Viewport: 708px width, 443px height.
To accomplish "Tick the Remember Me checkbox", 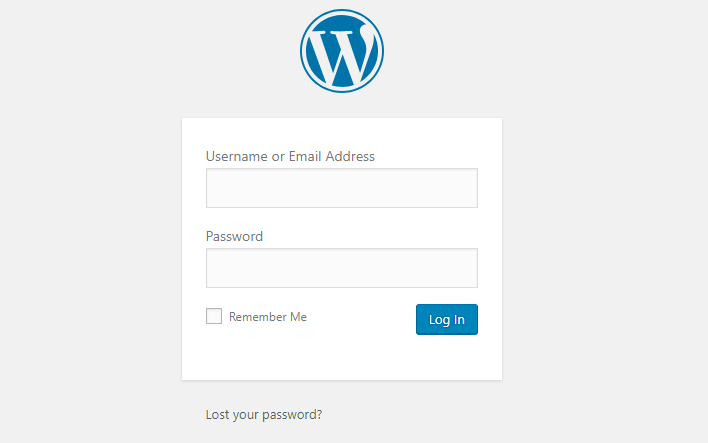I will (x=214, y=316).
